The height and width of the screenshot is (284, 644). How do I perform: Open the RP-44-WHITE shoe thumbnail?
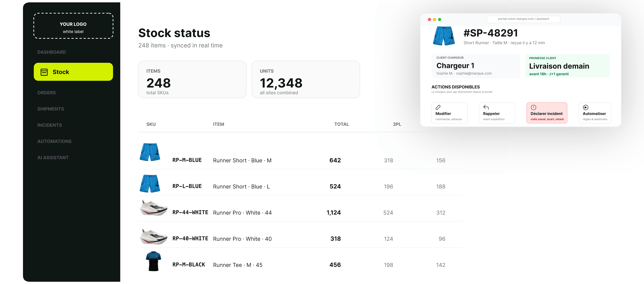click(x=153, y=208)
